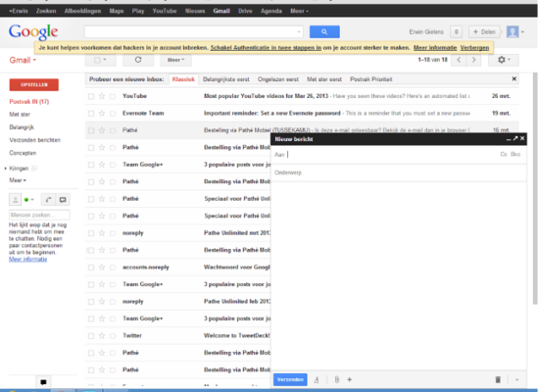Star the YouTube email
539x392 pixels.
[102, 96]
